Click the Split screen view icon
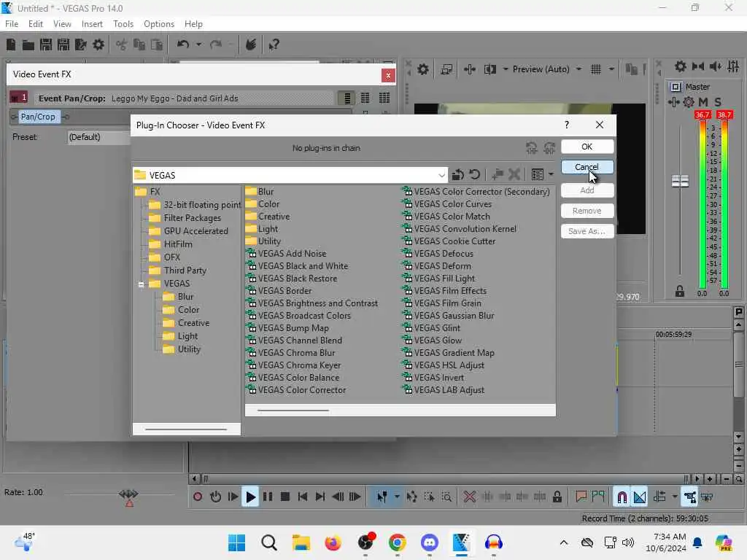The width and height of the screenshot is (747, 560). coord(490,69)
